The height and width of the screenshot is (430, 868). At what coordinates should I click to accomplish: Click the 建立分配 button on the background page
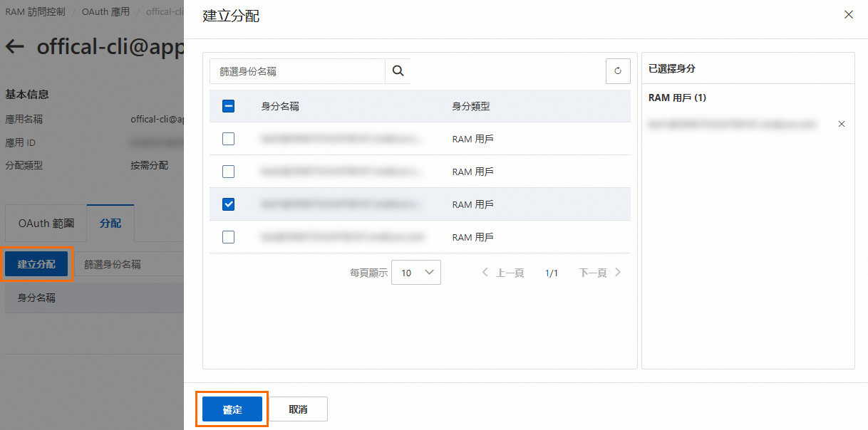coord(36,264)
